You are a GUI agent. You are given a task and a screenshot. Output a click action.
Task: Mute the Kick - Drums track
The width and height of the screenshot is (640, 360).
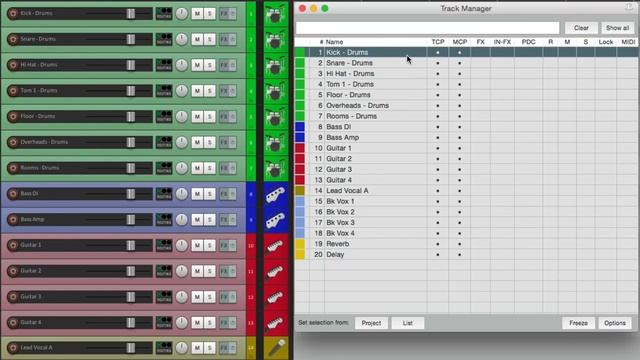[197, 13]
